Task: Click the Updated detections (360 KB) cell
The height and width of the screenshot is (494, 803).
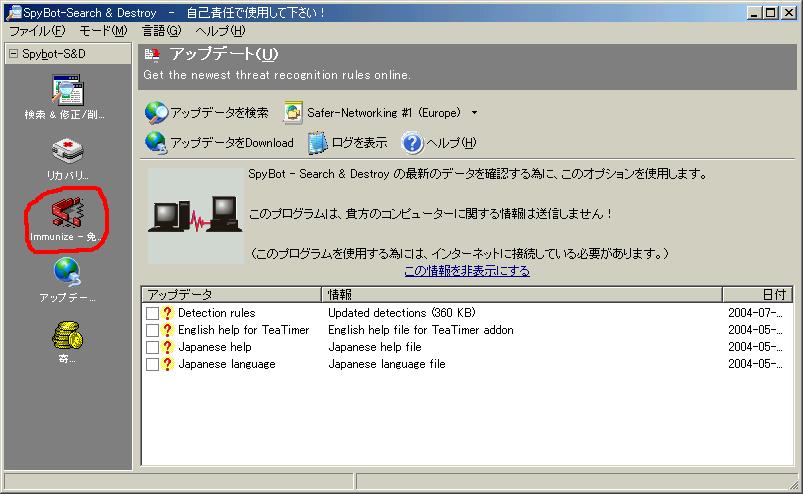Action: 402,313
